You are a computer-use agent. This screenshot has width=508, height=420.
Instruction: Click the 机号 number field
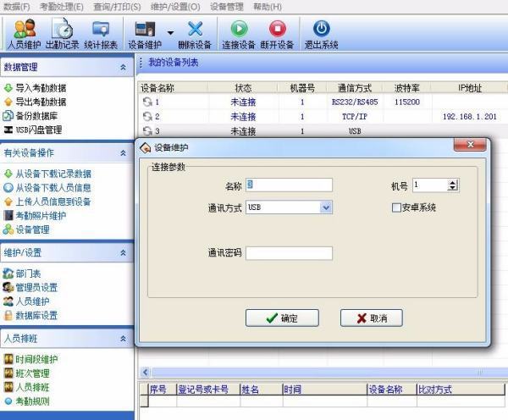click(430, 185)
